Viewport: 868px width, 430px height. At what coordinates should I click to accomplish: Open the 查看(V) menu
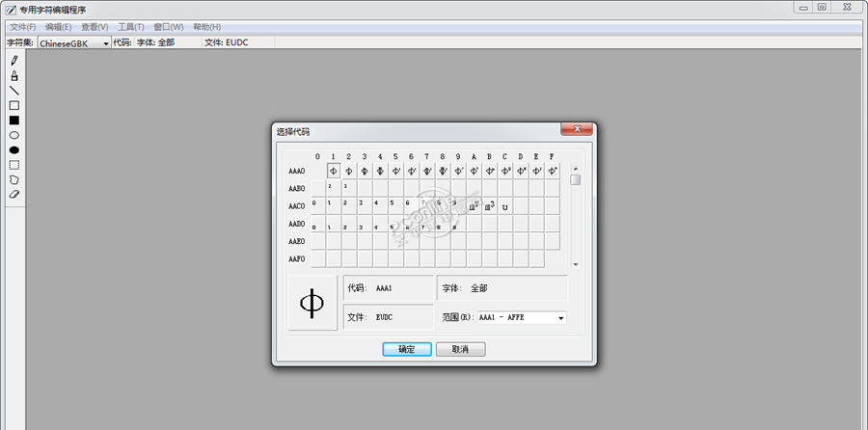click(x=95, y=27)
